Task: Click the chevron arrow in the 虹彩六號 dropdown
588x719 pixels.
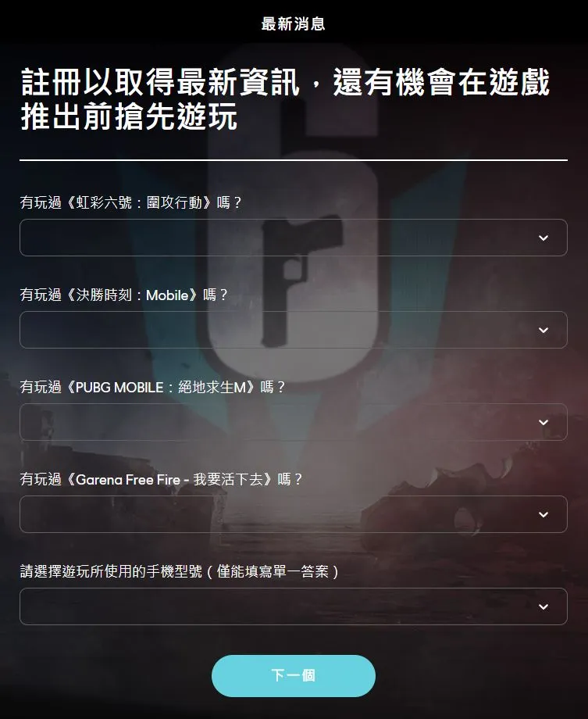Action: (x=543, y=238)
